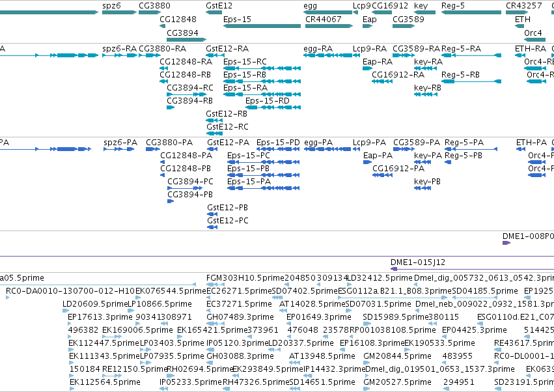Click cDNA EP04425.3prime
Image resolution: width=554 pixels, height=392 pixels.
[445, 337]
